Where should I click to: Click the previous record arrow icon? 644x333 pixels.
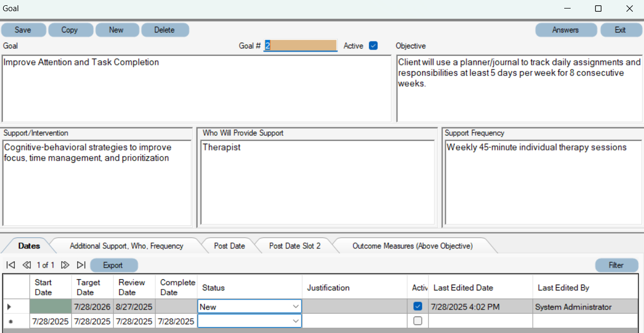click(x=27, y=264)
